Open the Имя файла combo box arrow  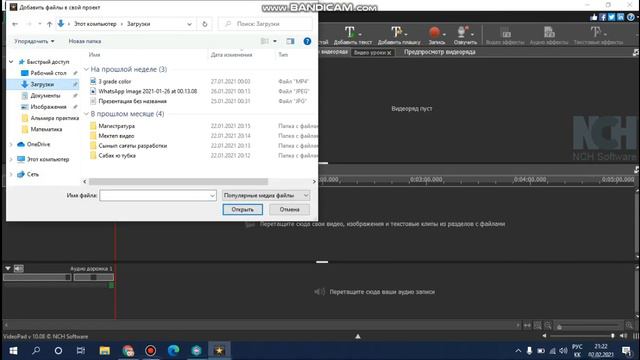click(212, 196)
